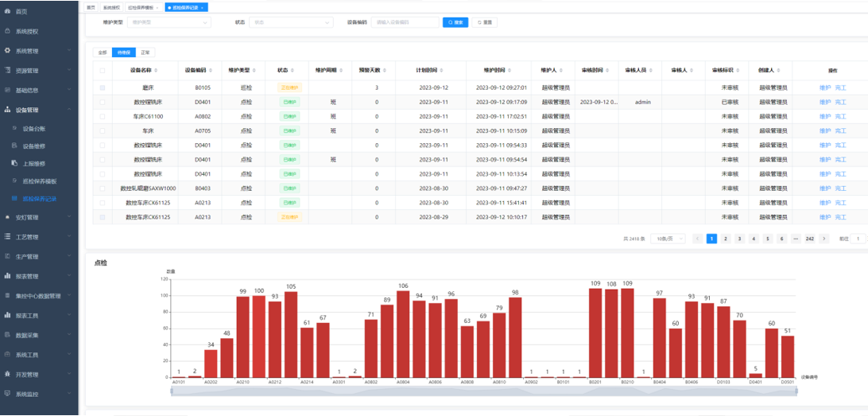
Task: Click the 系统监控 monitor icon in sidebar
Action: click(8, 394)
